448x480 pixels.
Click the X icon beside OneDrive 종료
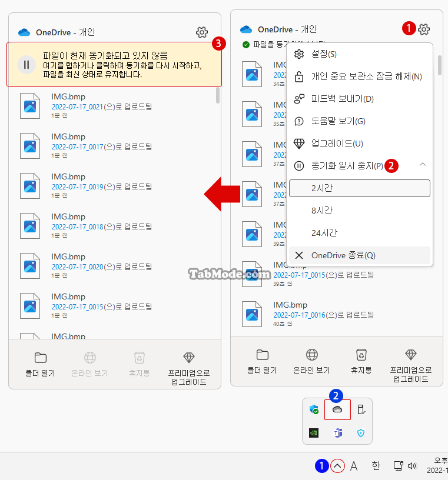tap(299, 255)
